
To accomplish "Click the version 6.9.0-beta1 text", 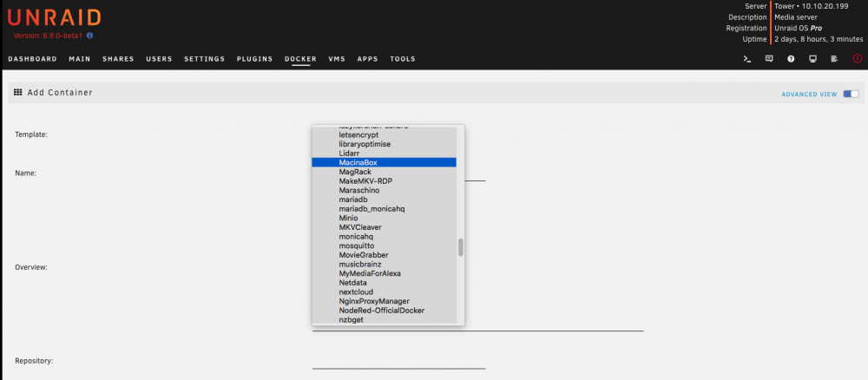I will click(49, 36).
